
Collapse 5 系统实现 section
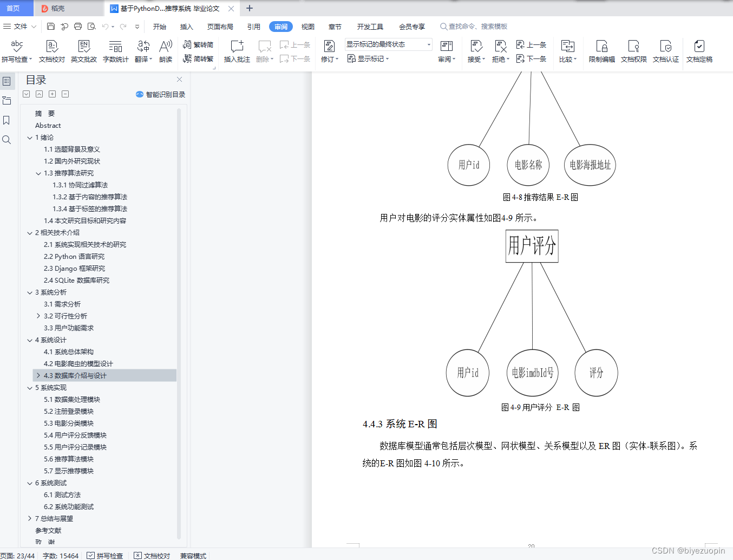[x=30, y=388]
